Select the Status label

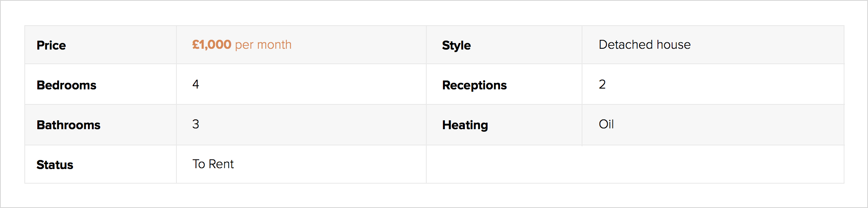pyautogui.click(x=55, y=165)
